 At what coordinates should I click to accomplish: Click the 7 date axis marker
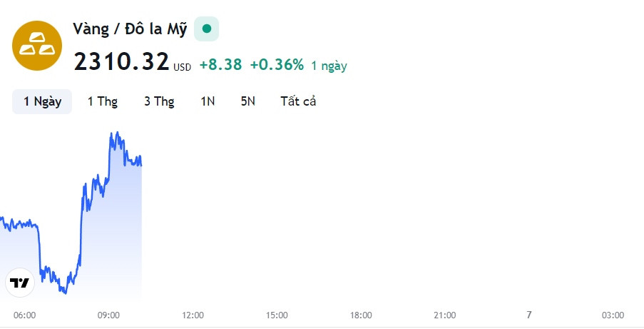point(529,315)
